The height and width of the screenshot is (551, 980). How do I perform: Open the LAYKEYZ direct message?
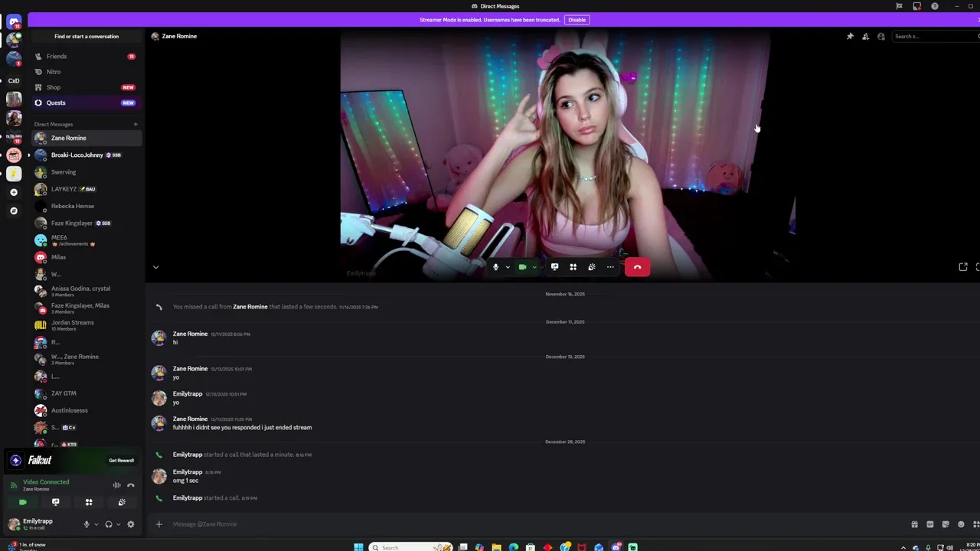86,189
